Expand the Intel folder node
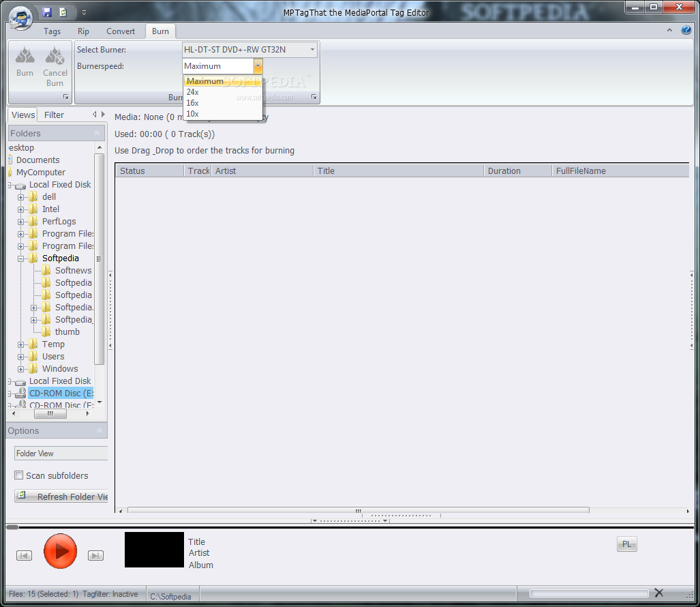This screenshot has width=700, height=607. pyautogui.click(x=20, y=209)
